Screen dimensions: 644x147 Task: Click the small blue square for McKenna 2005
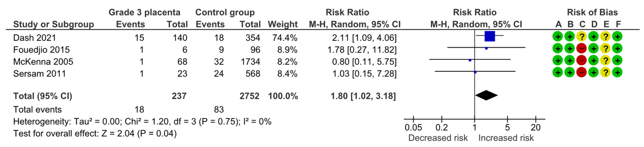(x=470, y=60)
